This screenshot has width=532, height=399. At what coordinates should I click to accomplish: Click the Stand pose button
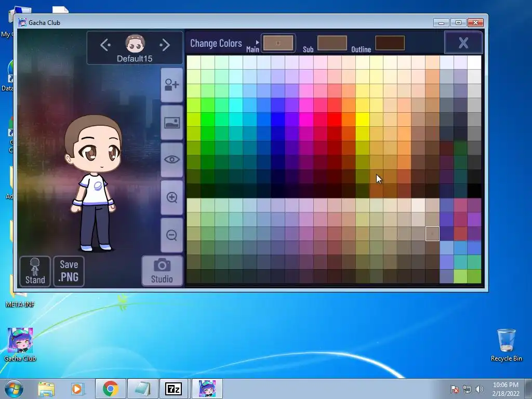point(35,271)
